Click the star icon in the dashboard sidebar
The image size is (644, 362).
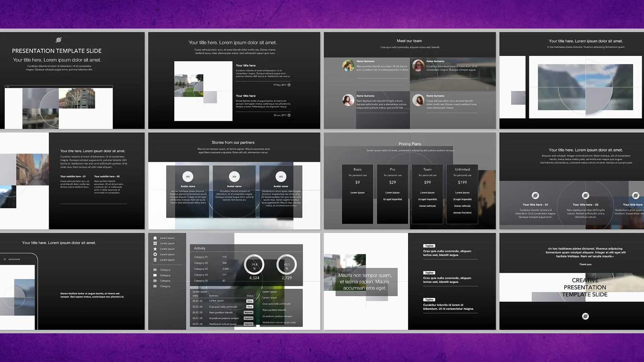click(x=155, y=249)
